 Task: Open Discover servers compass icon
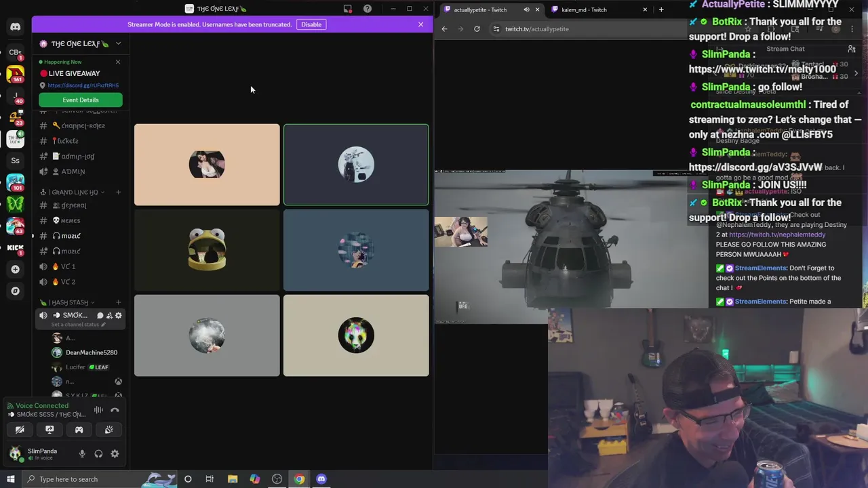click(15, 291)
